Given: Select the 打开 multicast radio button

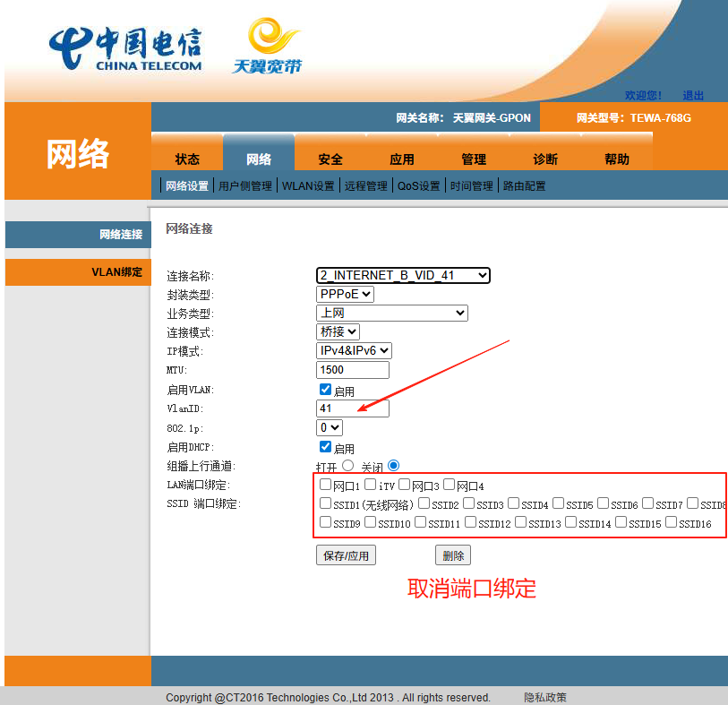Looking at the screenshot, I should (348, 465).
